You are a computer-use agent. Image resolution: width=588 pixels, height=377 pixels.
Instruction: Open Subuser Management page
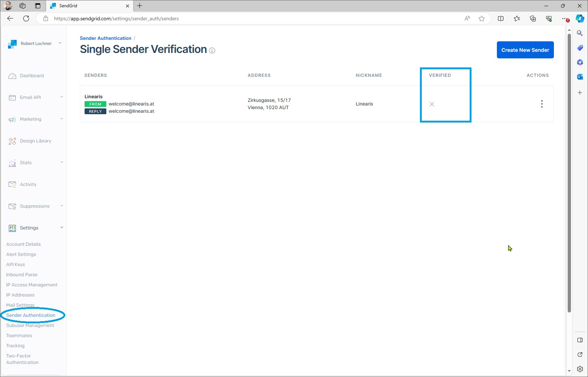click(x=30, y=326)
